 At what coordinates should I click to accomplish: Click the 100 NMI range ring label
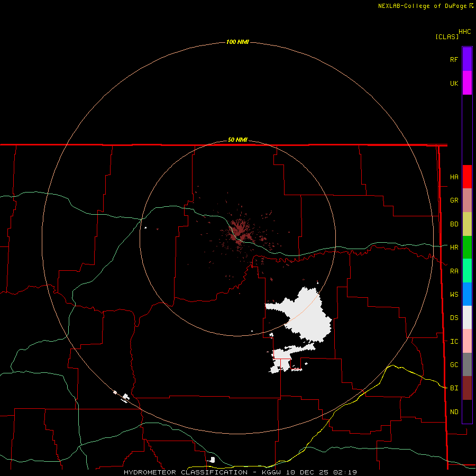tap(237, 42)
